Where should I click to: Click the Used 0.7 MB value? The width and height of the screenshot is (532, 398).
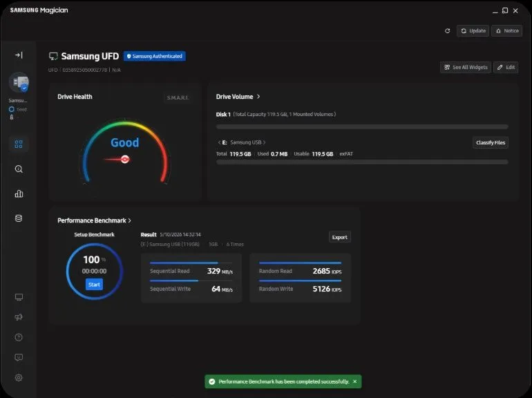279,154
